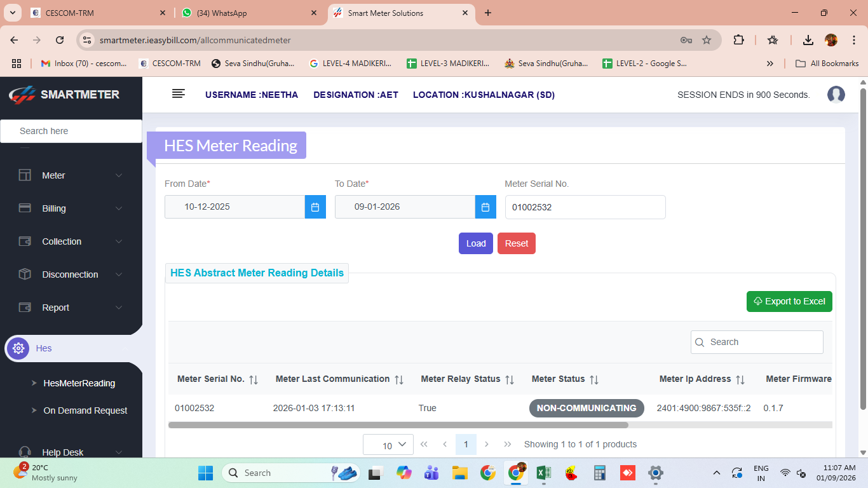Open the rows-per-page dropdown showing 10
The width and height of the screenshot is (868, 488).
[388, 445]
